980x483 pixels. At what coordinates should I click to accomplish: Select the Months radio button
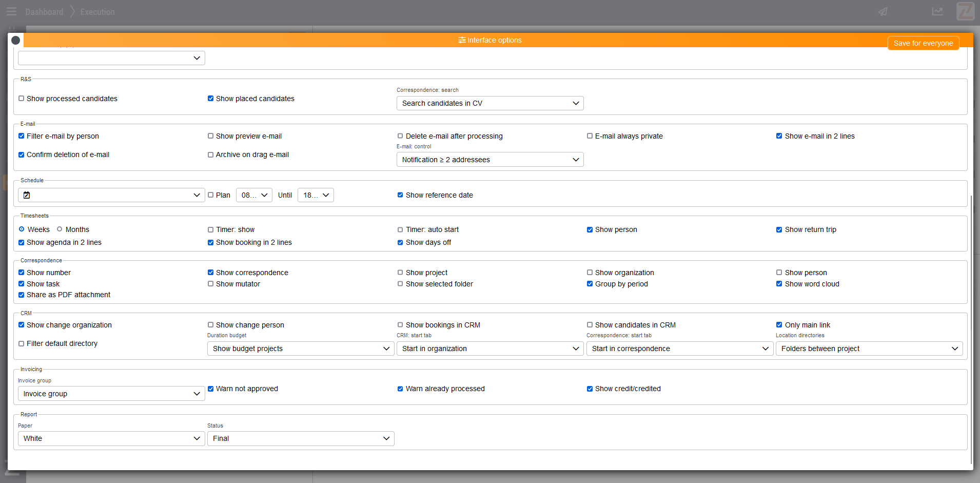point(60,229)
